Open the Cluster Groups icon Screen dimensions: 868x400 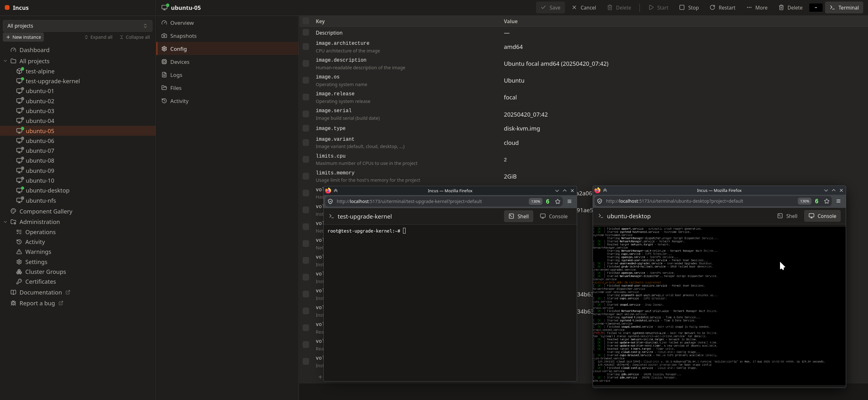tap(19, 272)
